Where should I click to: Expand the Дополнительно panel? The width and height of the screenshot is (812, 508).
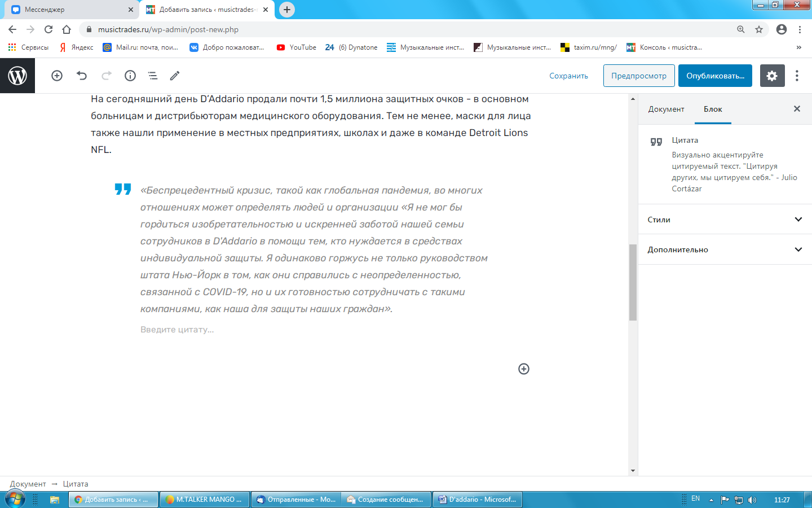[x=725, y=249]
